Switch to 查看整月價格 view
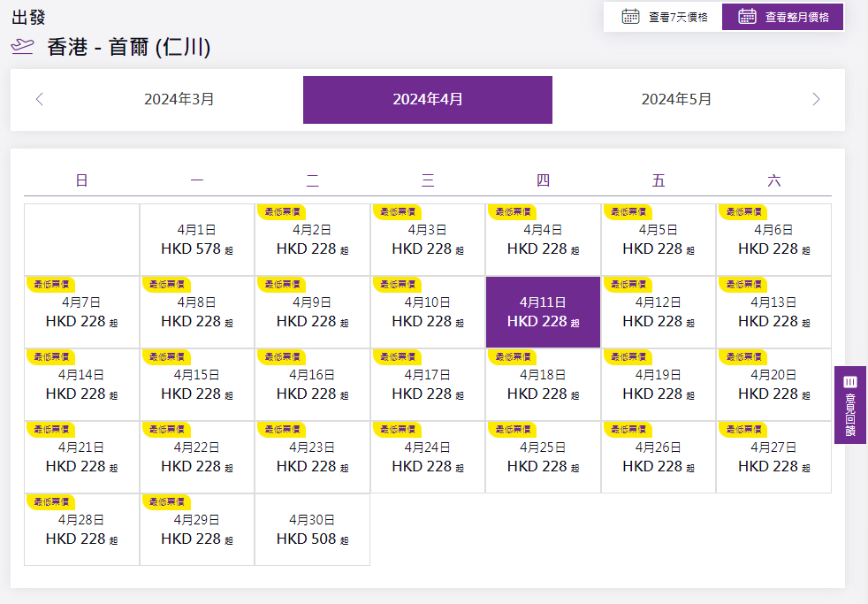The image size is (868, 604). (x=796, y=17)
